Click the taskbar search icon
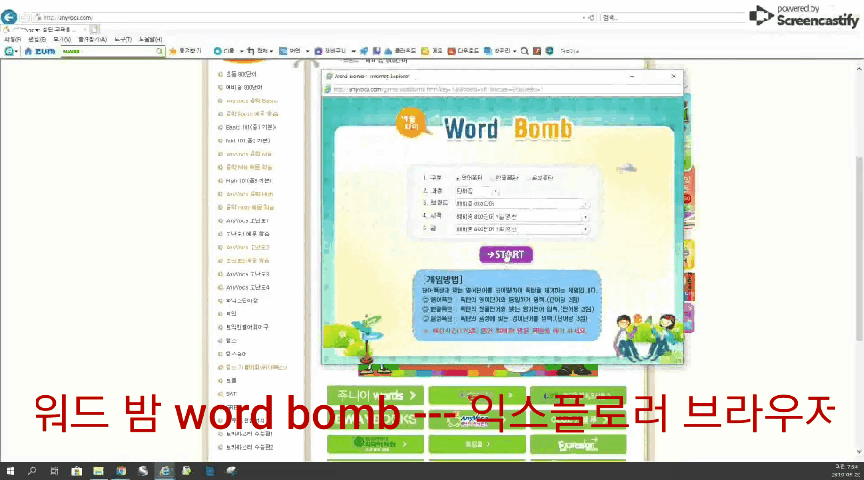This screenshot has height=480, width=864. pyautogui.click(x=32, y=471)
